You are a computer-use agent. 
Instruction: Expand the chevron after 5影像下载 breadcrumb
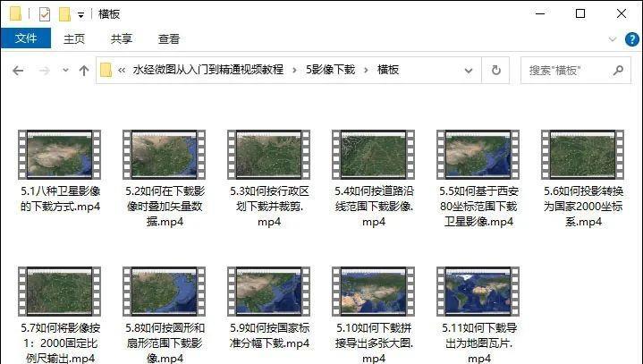366,70
